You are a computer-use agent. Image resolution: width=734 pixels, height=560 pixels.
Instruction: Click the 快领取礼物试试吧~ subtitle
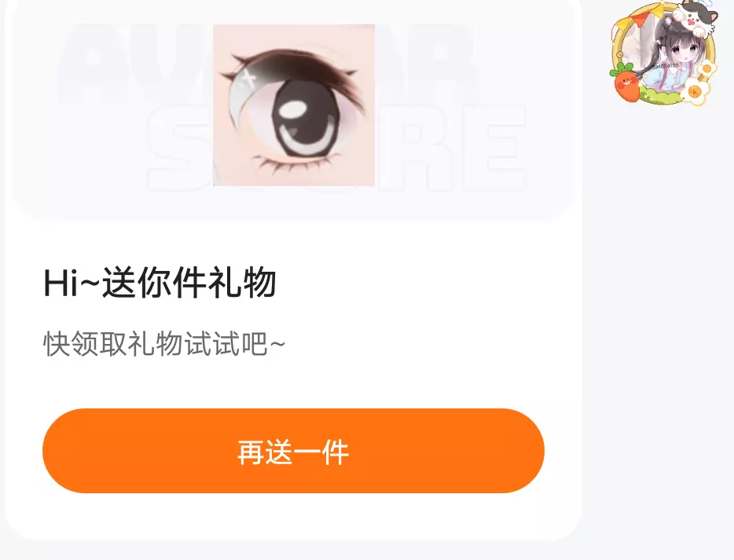point(163,344)
